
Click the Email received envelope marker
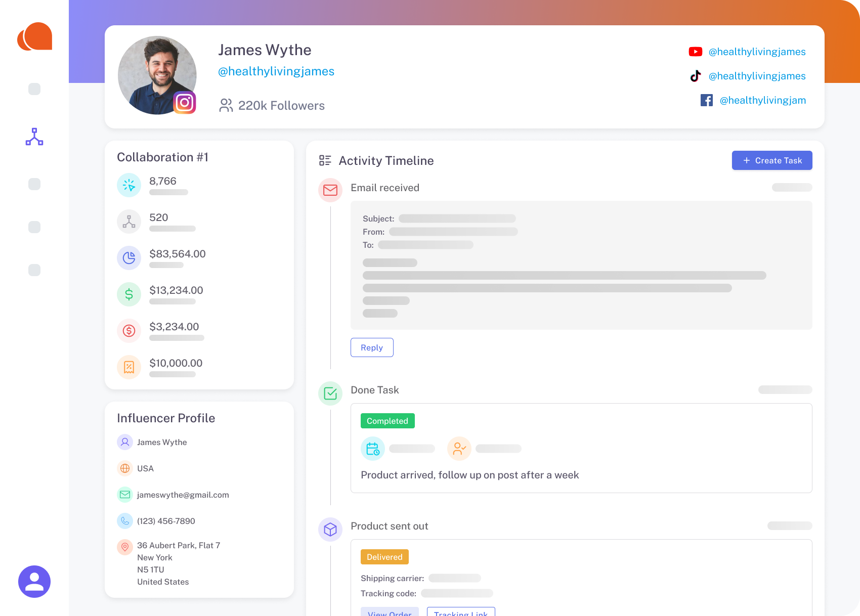pyautogui.click(x=330, y=190)
